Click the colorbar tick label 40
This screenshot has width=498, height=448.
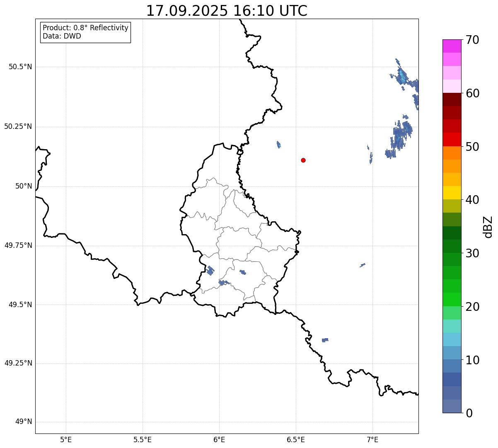pyautogui.click(x=472, y=200)
